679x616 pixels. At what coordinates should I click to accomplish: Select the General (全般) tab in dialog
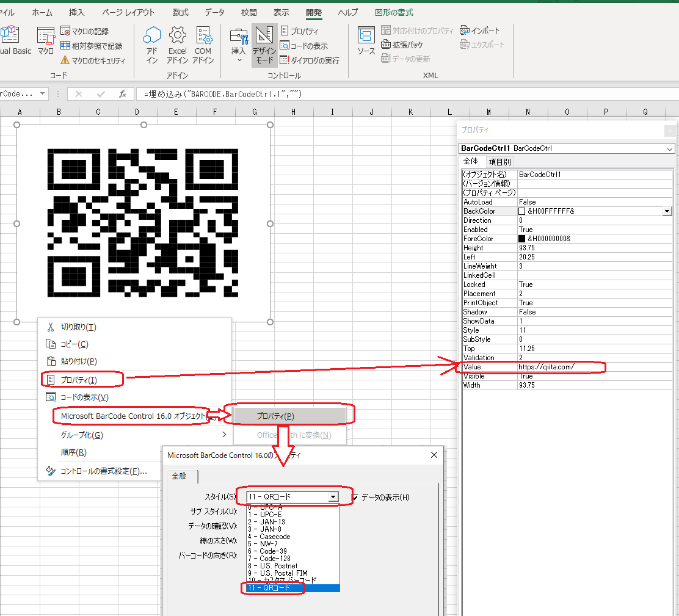pos(182,476)
